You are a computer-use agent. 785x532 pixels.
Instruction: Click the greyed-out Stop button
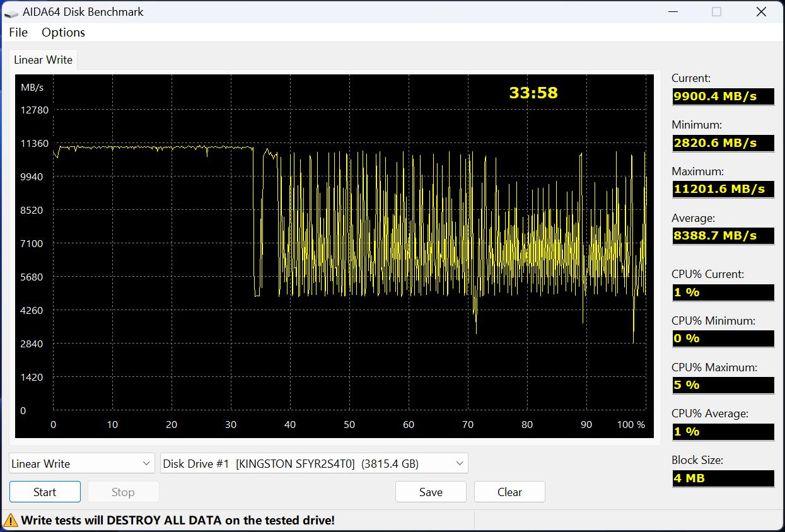tap(123, 492)
